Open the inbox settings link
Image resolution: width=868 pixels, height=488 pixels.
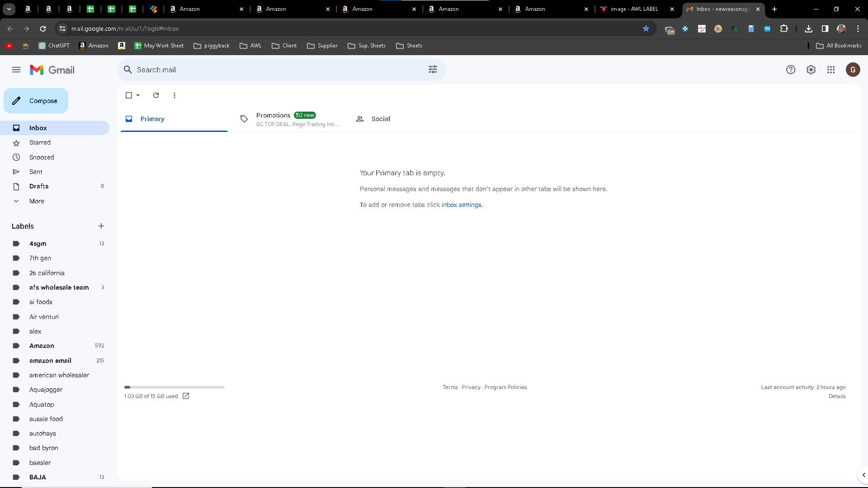tap(461, 205)
